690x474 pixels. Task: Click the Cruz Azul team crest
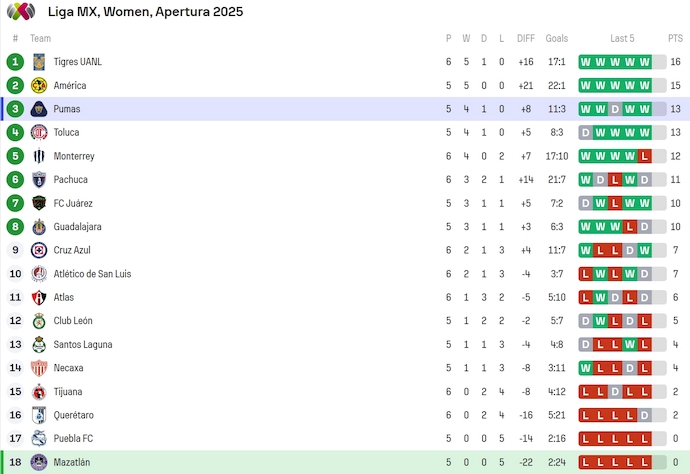[x=40, y=250]
